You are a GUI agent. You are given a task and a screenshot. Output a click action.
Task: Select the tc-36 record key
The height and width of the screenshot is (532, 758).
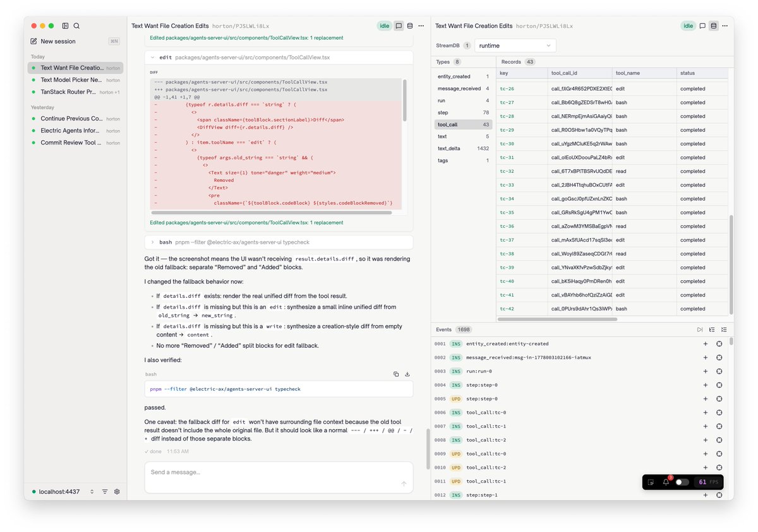[507, 227]
